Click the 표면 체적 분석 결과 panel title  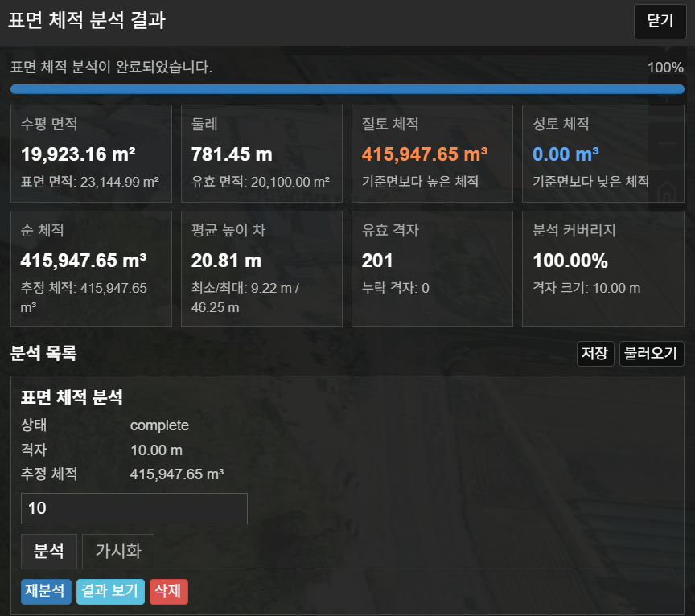pyautogui.click(x=87, y=20)
